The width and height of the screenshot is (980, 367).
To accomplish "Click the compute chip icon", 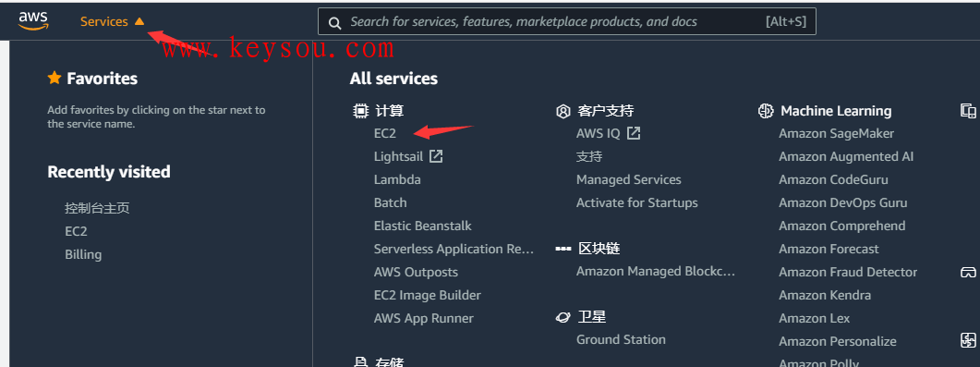I will (360, 111).
